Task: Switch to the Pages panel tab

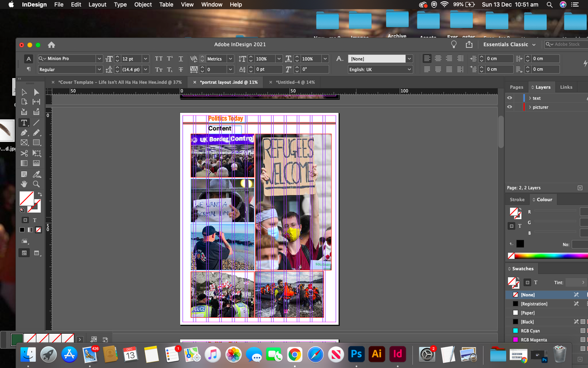Action: (x=516, y=87)
